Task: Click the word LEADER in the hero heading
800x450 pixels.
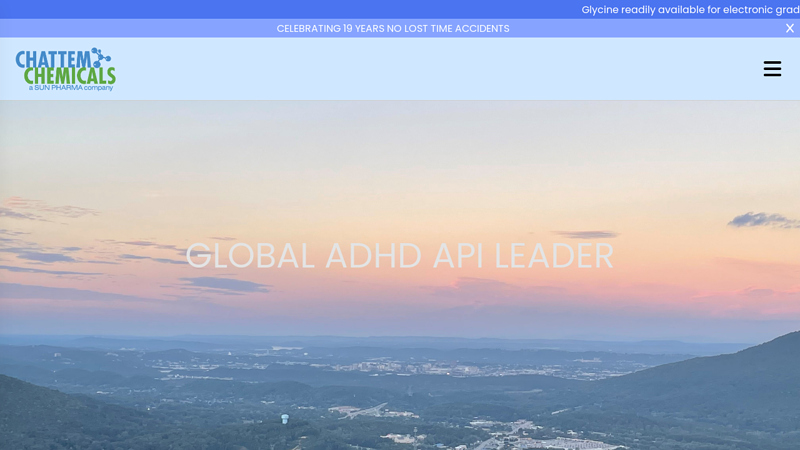Action: [x=554, y=256]
